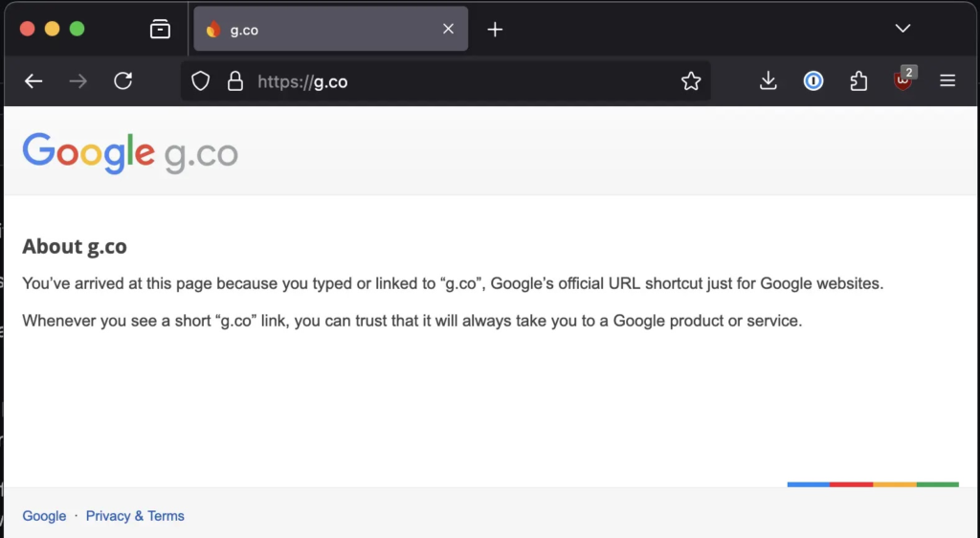Viewport: 980px width, 538px height.
Task: Click the Google g.co logo
Action: pyautogui.click(x=130, y=153)
